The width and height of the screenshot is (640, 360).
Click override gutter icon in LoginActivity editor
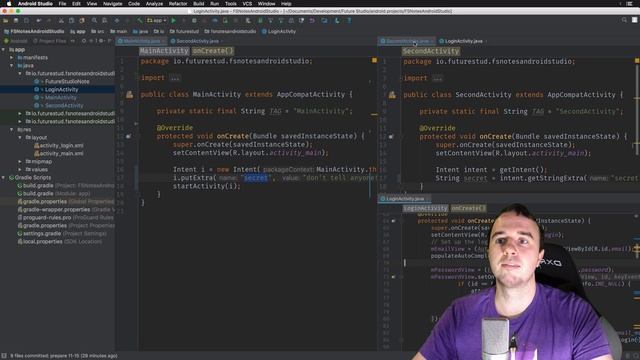click(393, 221)
